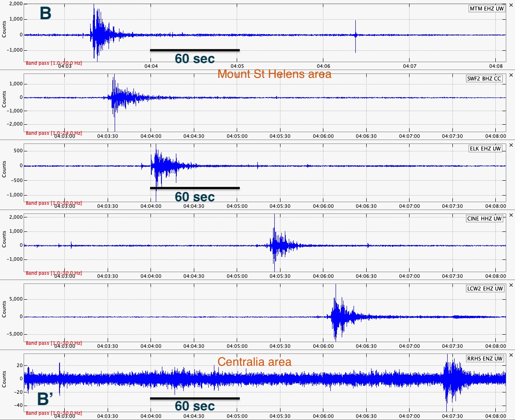Image resolution: width=515 pixels, height=420 pixels.
Task: Click the Band pass 1.0-24.0 Hz filter label
Action: (53, 133)
